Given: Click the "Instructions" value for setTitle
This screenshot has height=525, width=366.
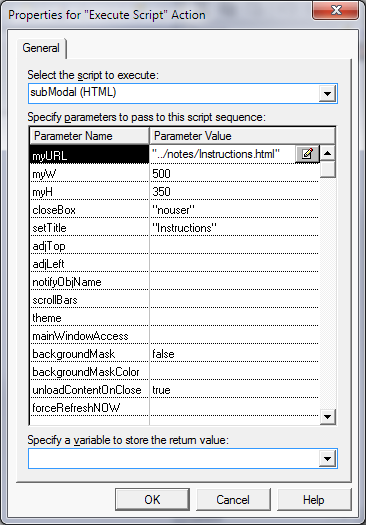Looking at the screenshot, I should tap(234, 228).
